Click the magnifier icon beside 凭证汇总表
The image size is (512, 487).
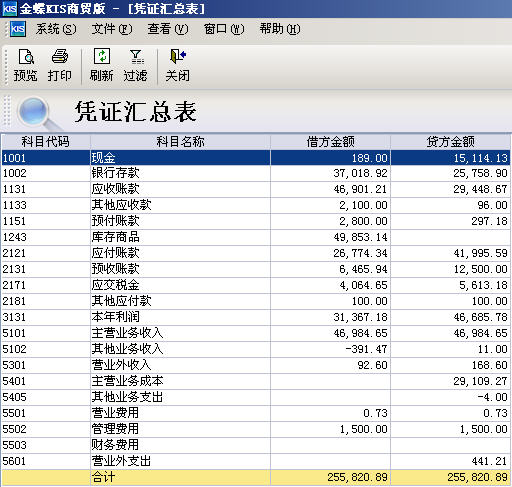pos(37,113)
